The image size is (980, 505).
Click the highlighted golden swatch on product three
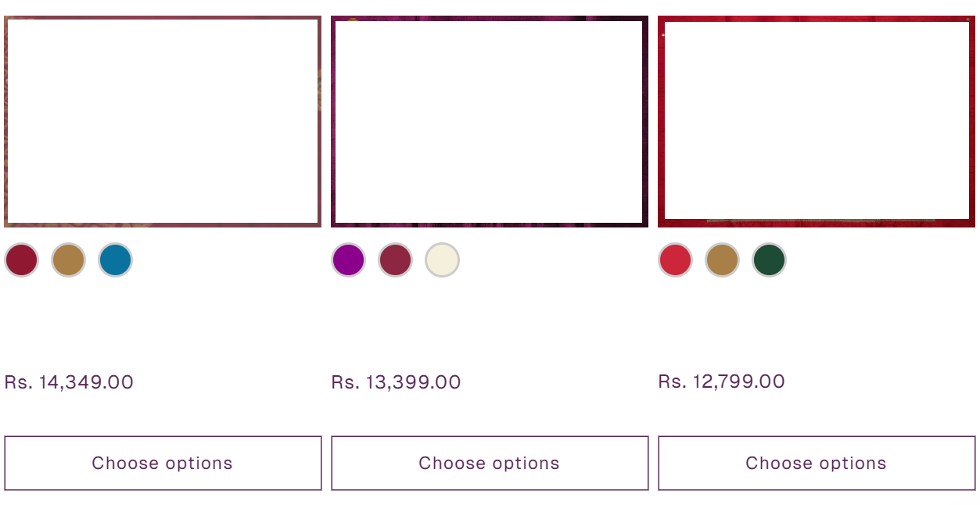click(x=721, y=260)
